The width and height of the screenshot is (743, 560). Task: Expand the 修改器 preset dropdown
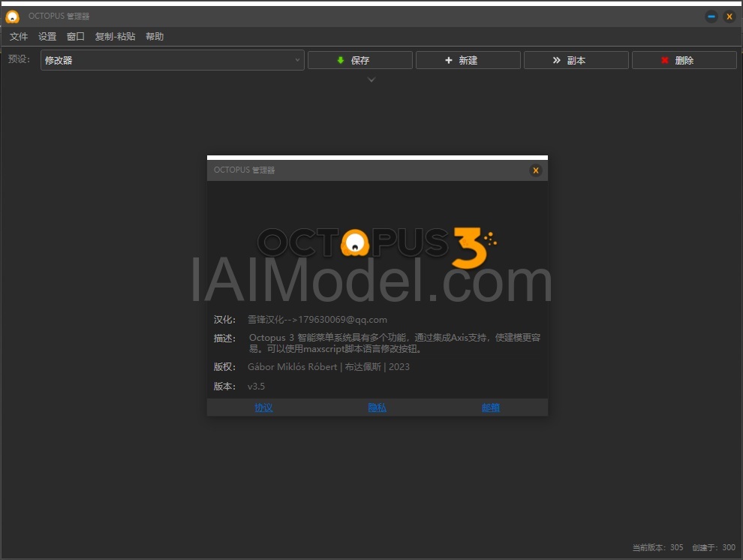[x=173, y=60]
